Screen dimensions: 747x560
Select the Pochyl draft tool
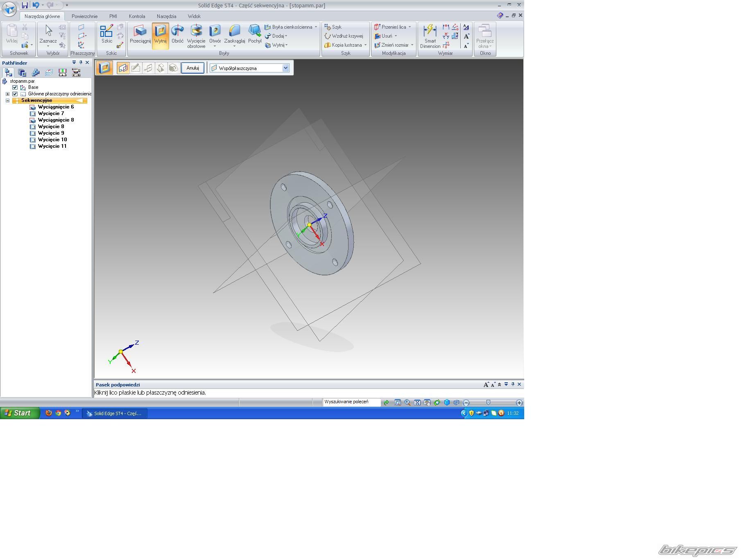255,34
